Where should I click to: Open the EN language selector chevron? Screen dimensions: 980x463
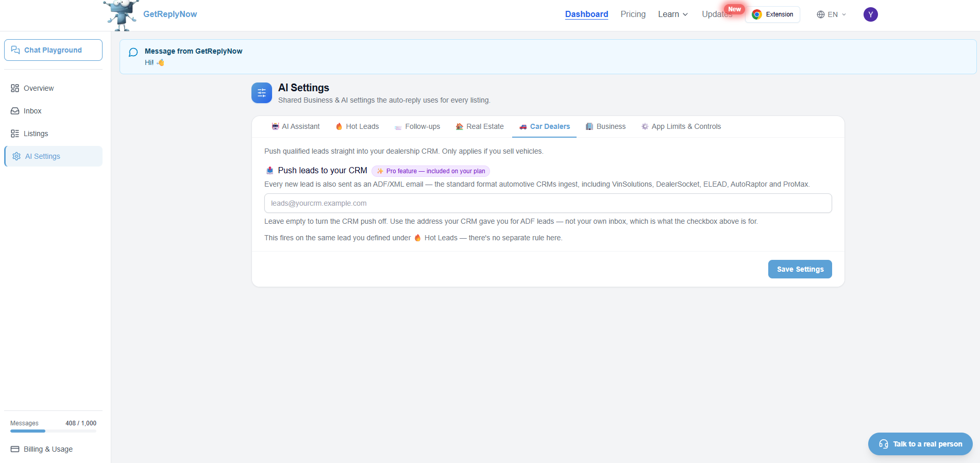844,14
